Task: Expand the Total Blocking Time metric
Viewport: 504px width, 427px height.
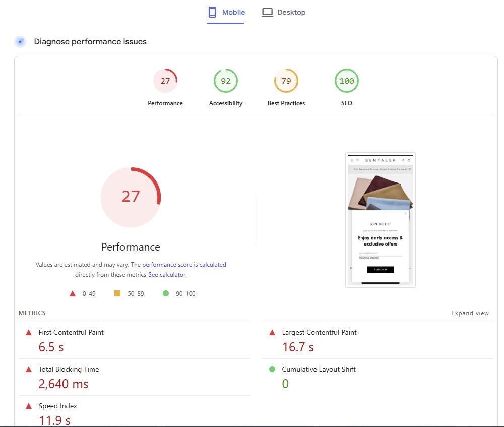Action: tap(69, 369)
